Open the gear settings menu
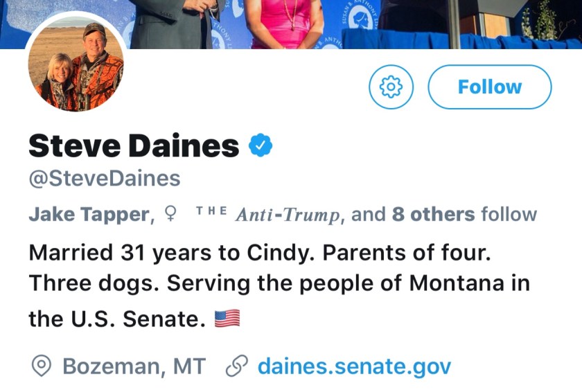The height and width of the screenshot is (392, 582). click(391, 87)
